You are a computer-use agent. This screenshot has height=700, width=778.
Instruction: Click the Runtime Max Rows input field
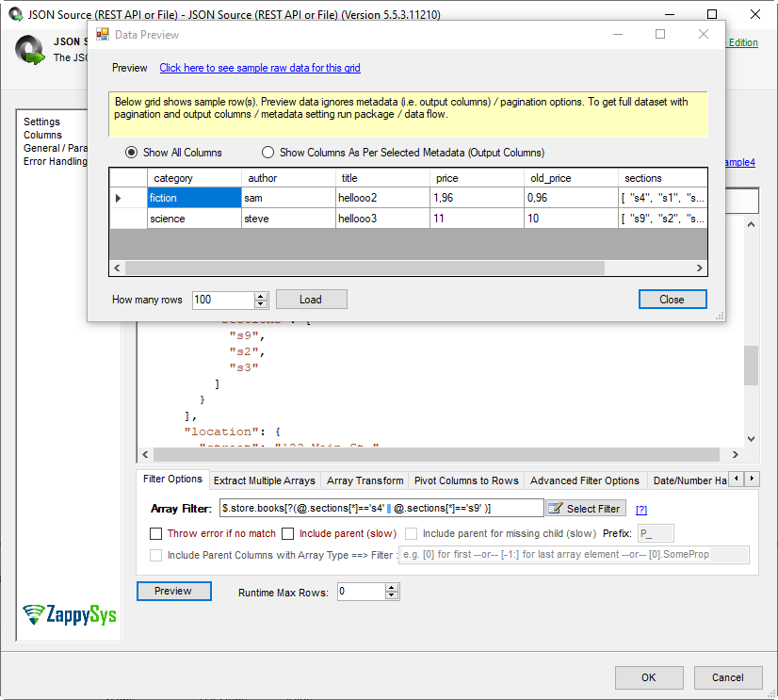362,592
